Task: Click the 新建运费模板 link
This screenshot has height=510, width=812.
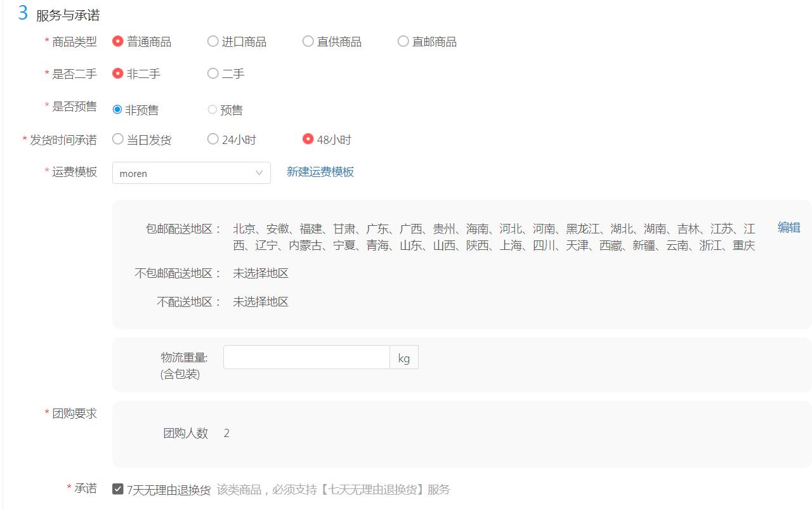Action: click(319, 171)
